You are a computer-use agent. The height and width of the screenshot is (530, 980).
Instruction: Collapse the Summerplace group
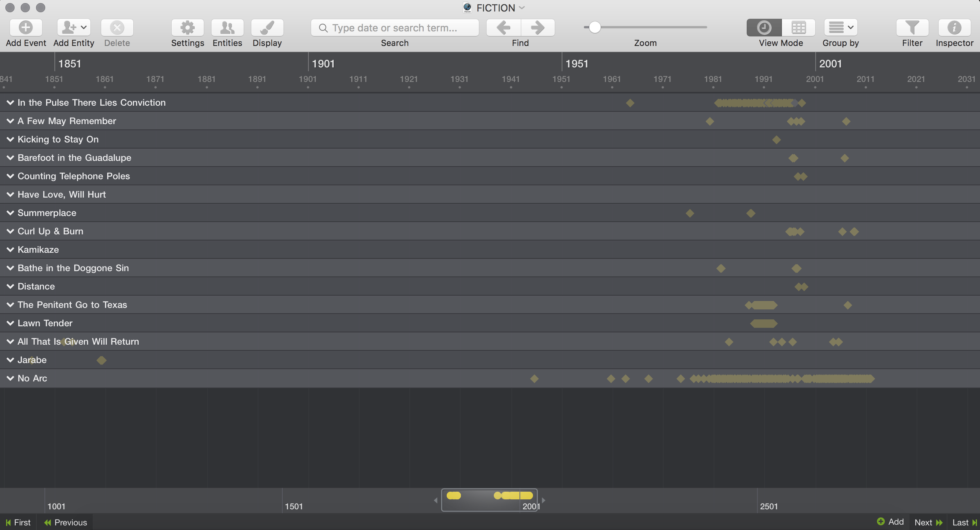tap(10, 213)
